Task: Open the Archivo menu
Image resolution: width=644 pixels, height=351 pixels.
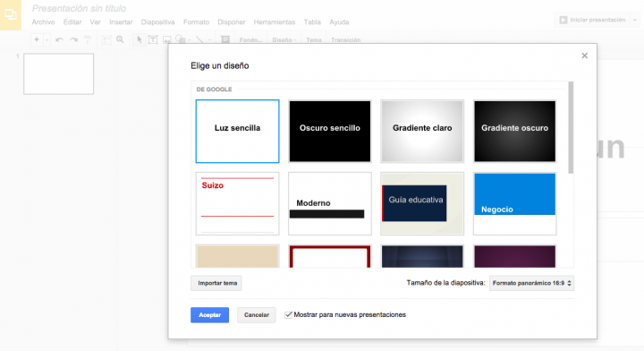Action: click(x=43, y=22)
